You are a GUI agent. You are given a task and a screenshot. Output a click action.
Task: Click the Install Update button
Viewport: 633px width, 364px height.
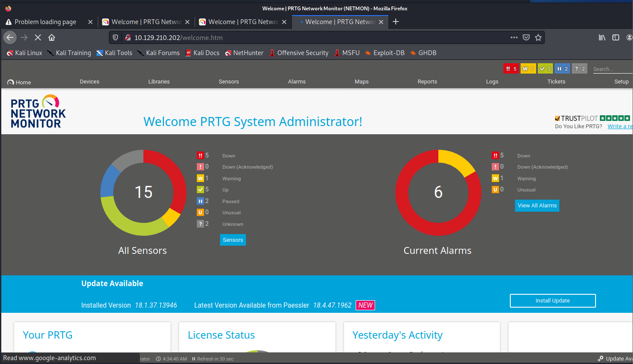point(552,301)
